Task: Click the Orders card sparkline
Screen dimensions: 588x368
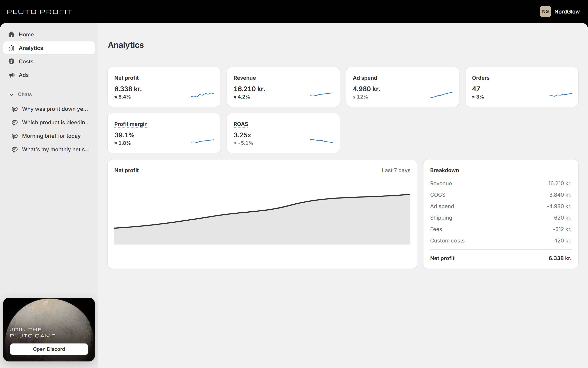Action: [560, 95]
